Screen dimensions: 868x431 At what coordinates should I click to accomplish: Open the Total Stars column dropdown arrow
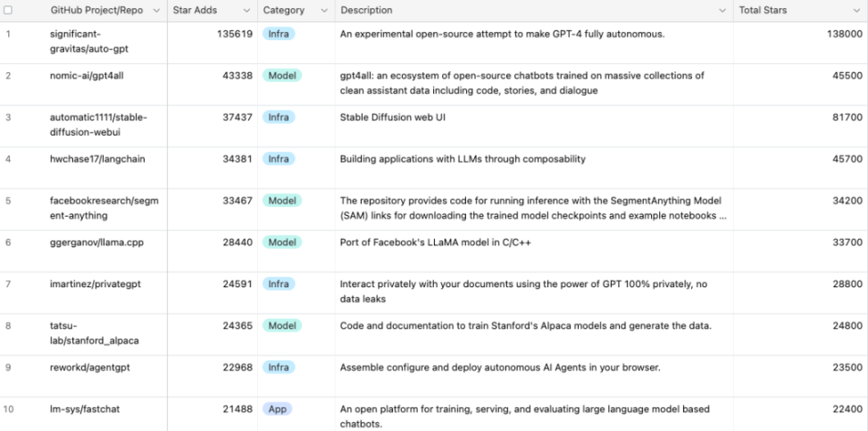click(x=857, y=11)
